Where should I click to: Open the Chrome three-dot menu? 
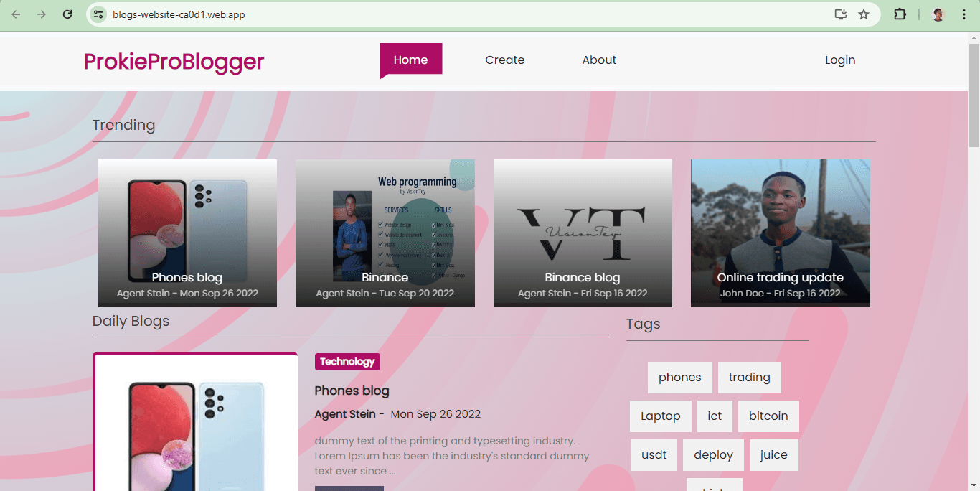click(x=964, y=14)
